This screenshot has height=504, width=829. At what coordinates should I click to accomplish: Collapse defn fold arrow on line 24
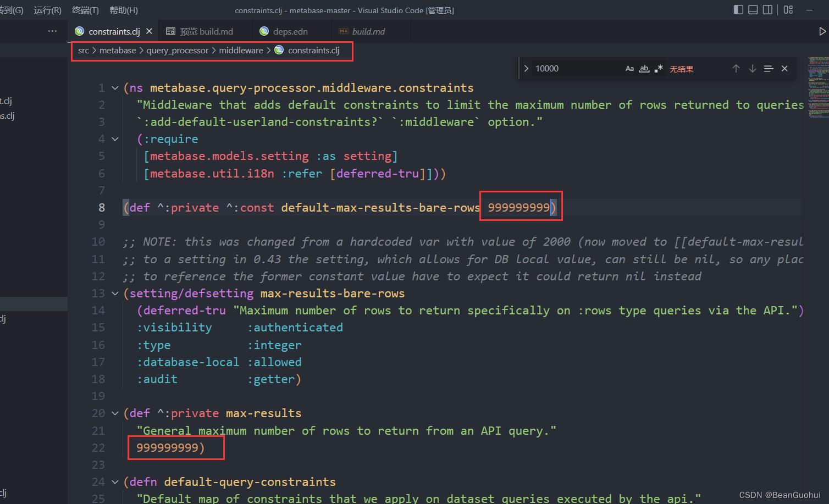click(x=115, y=482)
